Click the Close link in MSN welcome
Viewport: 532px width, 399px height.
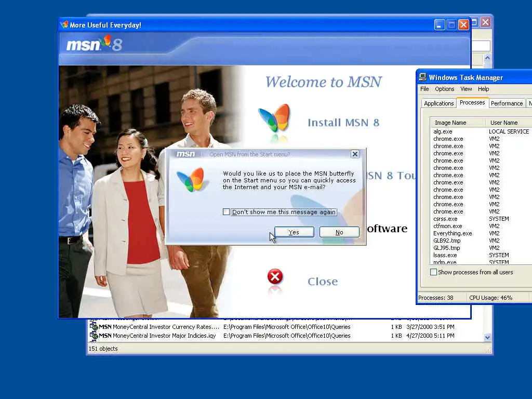pos(323,281)
